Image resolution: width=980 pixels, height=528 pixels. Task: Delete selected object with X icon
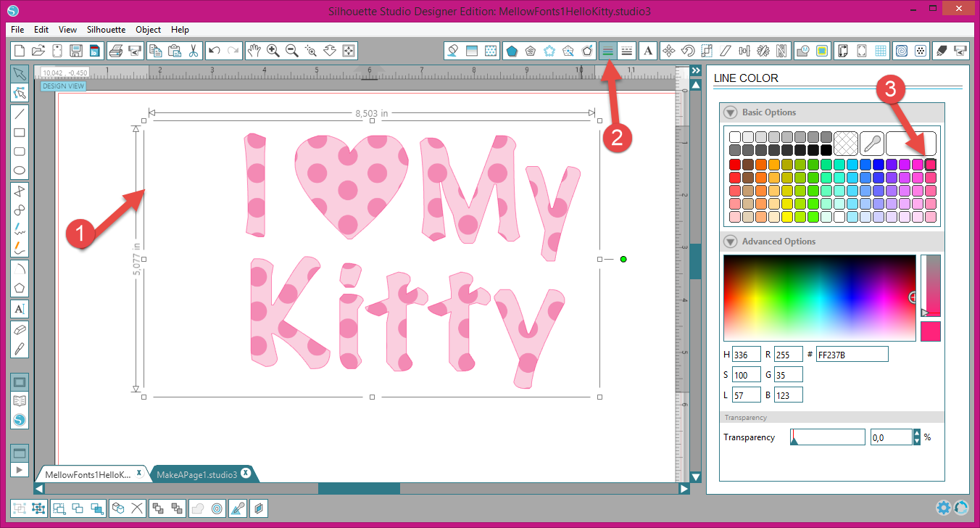pyautogui.click(x=137, y=508)
